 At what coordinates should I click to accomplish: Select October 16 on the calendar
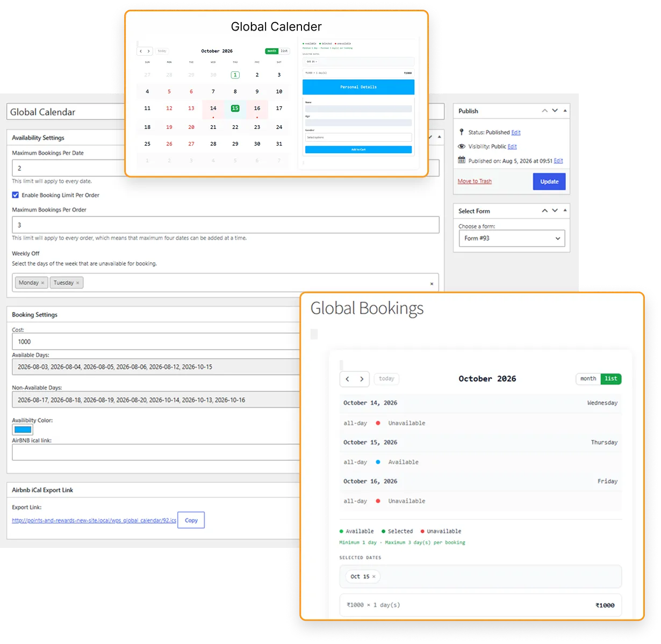257,108
